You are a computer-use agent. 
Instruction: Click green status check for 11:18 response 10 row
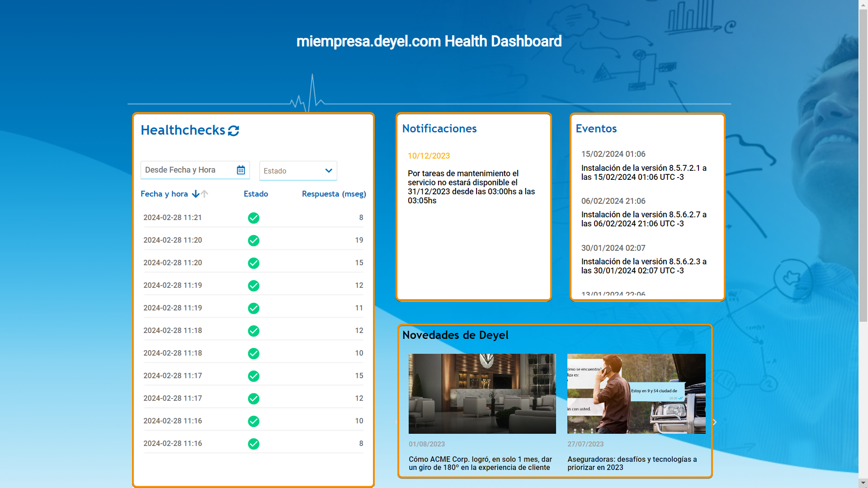tap(254, 353)
